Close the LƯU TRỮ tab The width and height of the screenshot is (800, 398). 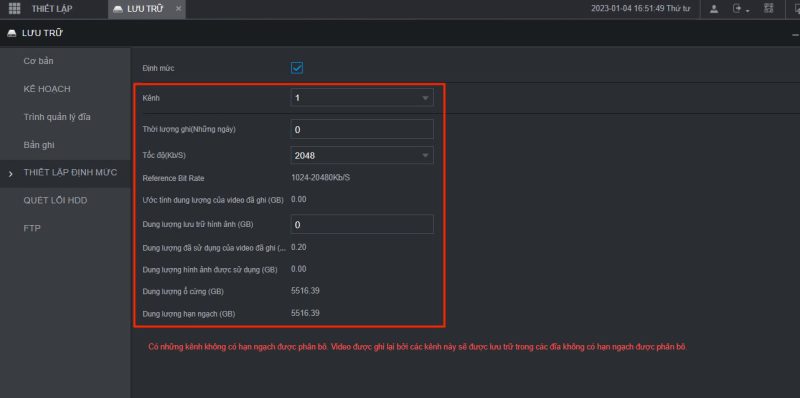pyautogui.click(x=178, y=9)
